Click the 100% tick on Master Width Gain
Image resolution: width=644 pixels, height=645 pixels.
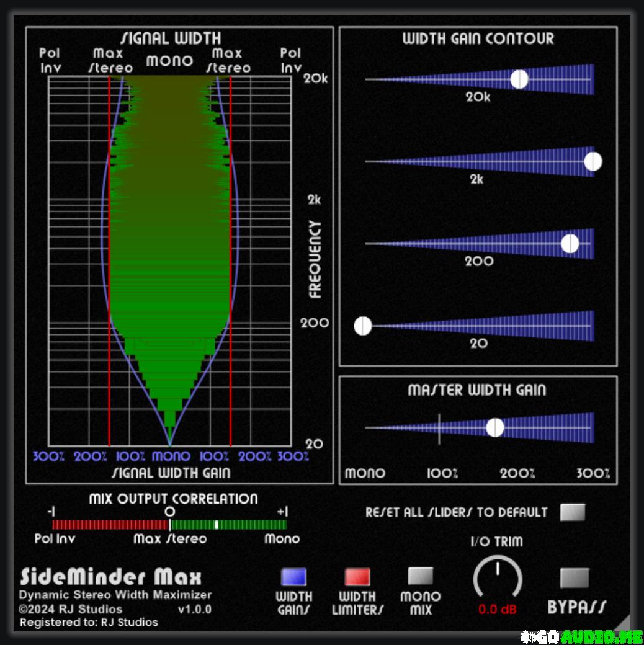439,428
